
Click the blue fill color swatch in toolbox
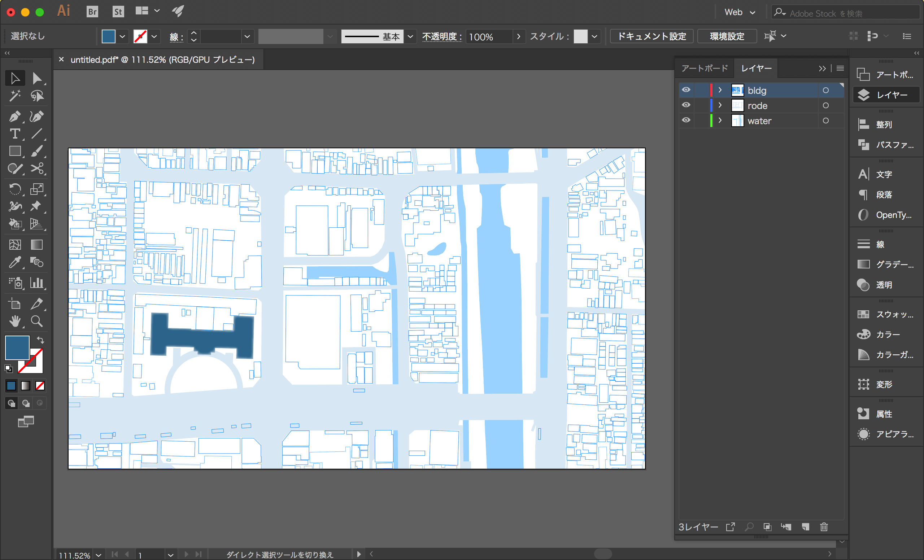pos(17,347)
